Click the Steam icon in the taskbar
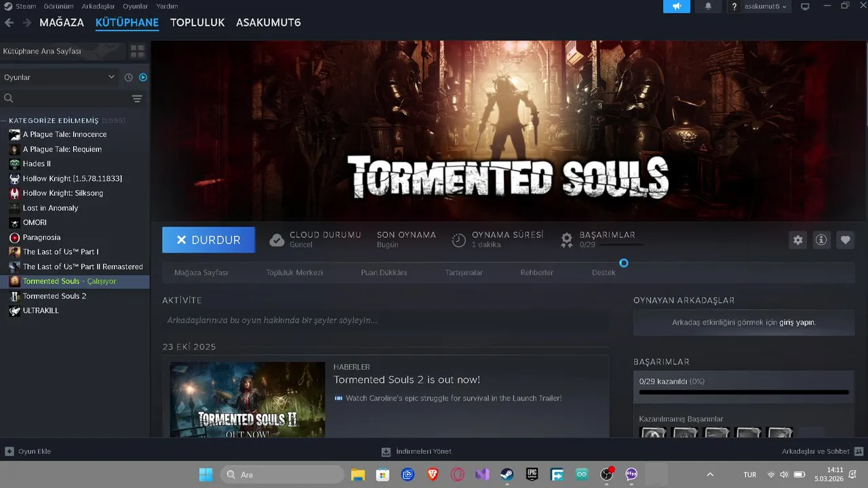Image resolution: width=868 pixels, height=488 pixels. pos(507,474)
